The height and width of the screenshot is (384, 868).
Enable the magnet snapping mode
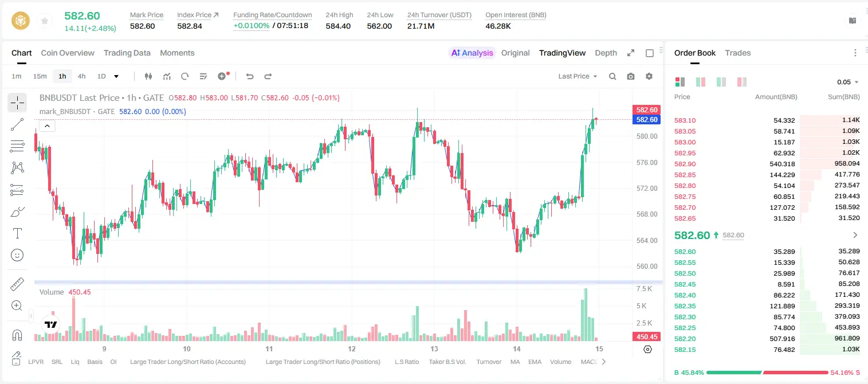pos(17,335)
